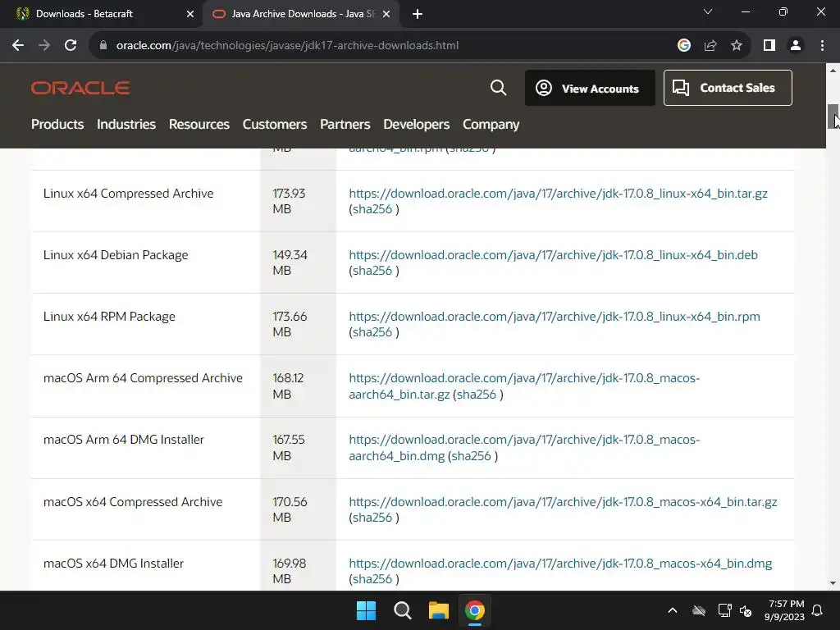Open the Partners menu
Screen dimensions: 840x630
pos(345,125)
